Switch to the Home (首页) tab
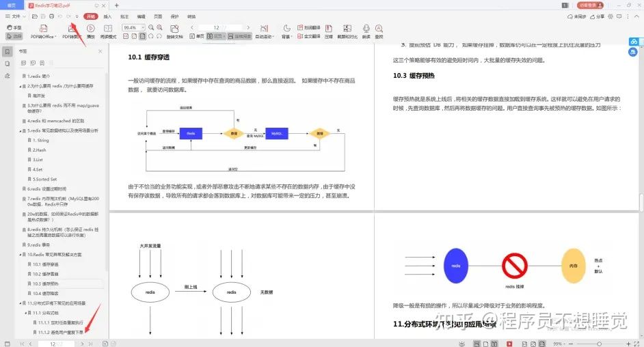This screenshot has height=347, width=644. coord(12,5)
